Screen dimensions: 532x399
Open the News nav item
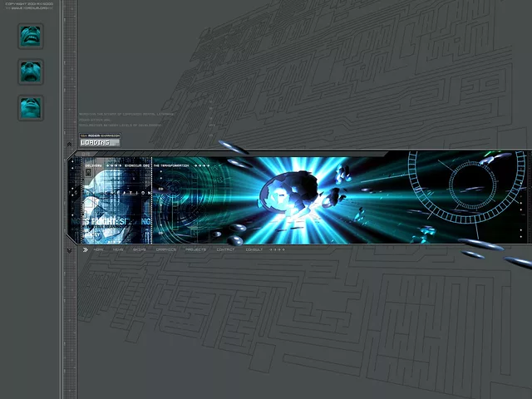(x=118, y=249)
